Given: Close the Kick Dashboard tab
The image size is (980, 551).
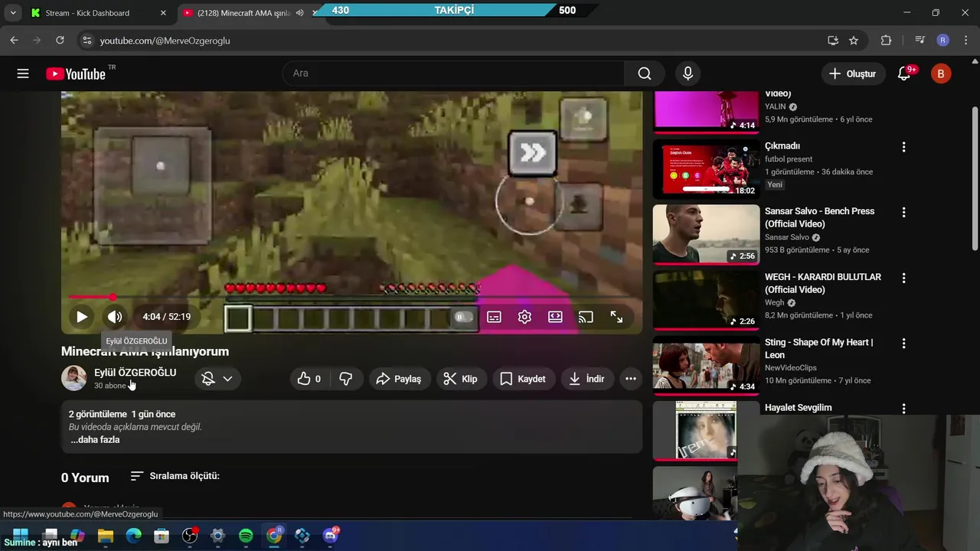Looking at the screenshot, I should coord(163,13).
